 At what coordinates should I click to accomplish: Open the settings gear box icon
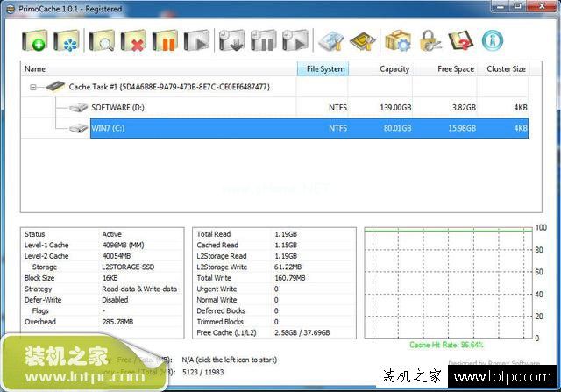click(398, 40)
